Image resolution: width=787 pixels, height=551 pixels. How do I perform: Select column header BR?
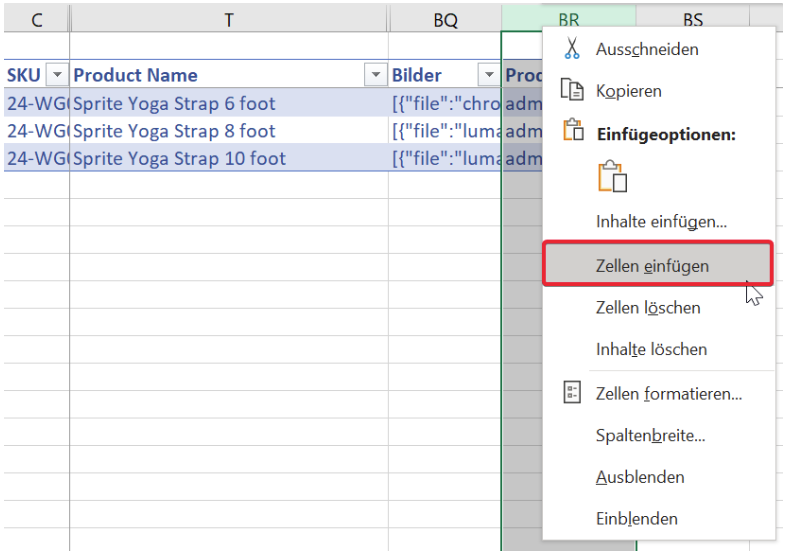coord(569,19)
